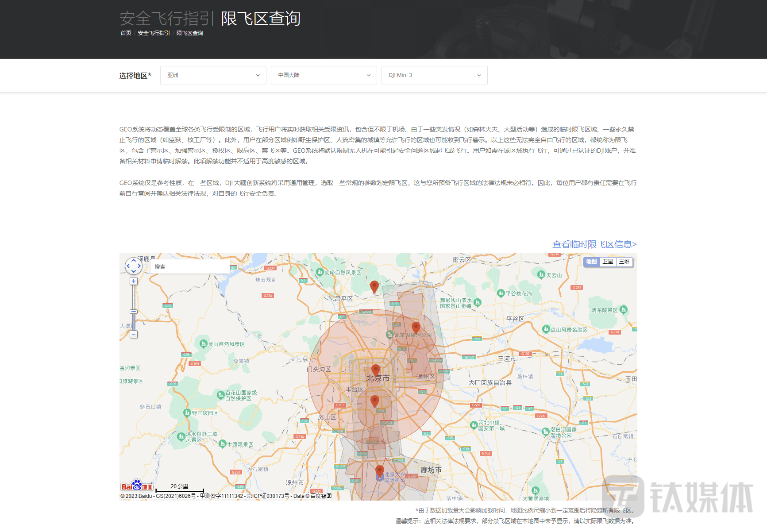767x532 pixels.
Task: Click the red pin at 北京大兴国际机场
Action: click(x=379, y=470)
